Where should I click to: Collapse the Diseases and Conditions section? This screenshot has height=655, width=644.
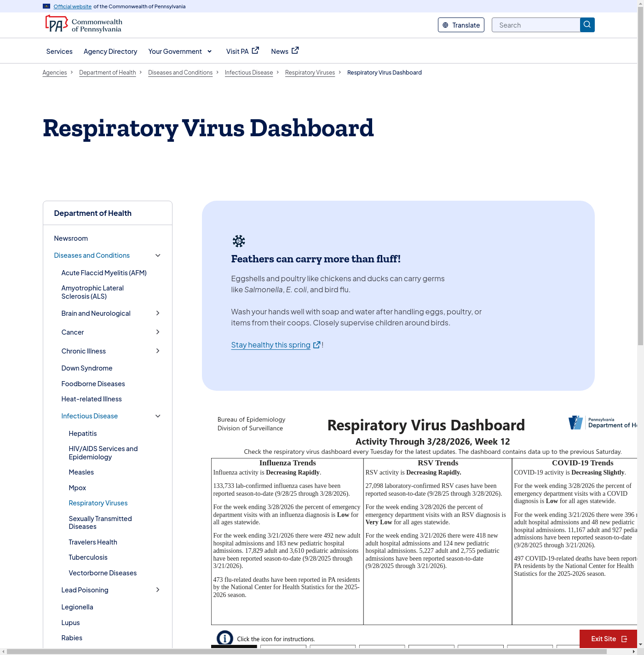click(158, 255)
